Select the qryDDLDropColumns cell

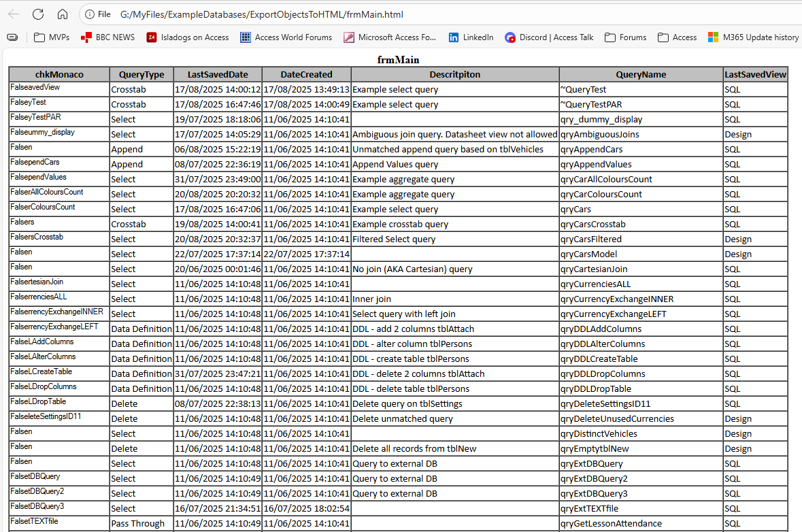pyautogui.click(x=641, y=374)
